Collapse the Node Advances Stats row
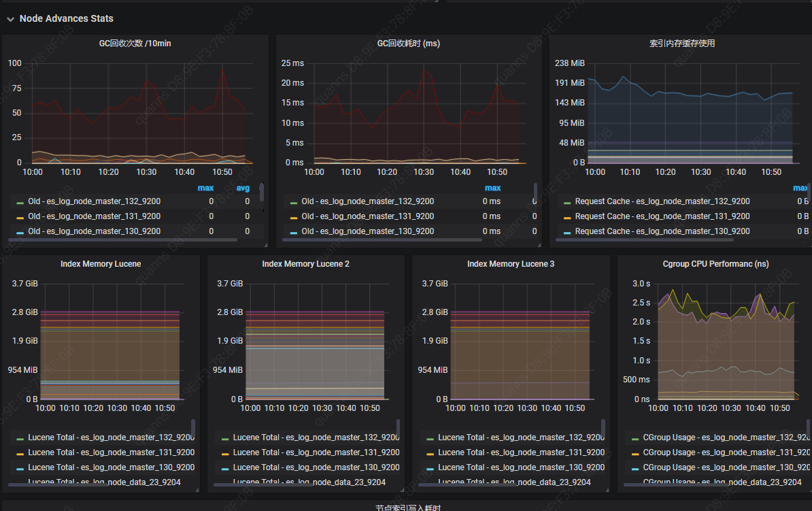 (x=10, y=19)
